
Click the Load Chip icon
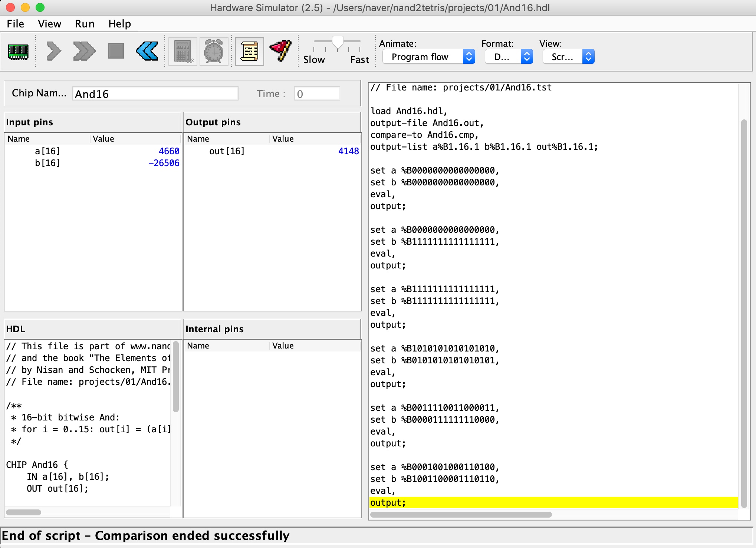point(18,52)
